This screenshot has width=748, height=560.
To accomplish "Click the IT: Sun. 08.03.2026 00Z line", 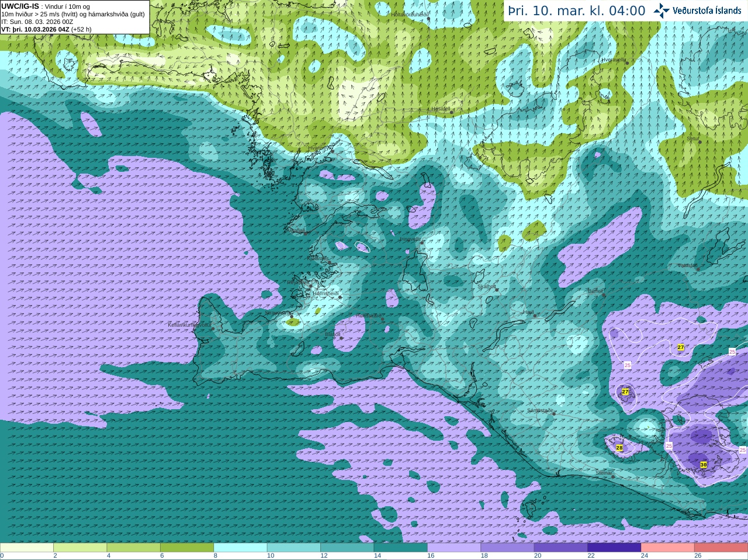I will click(37, 22).
